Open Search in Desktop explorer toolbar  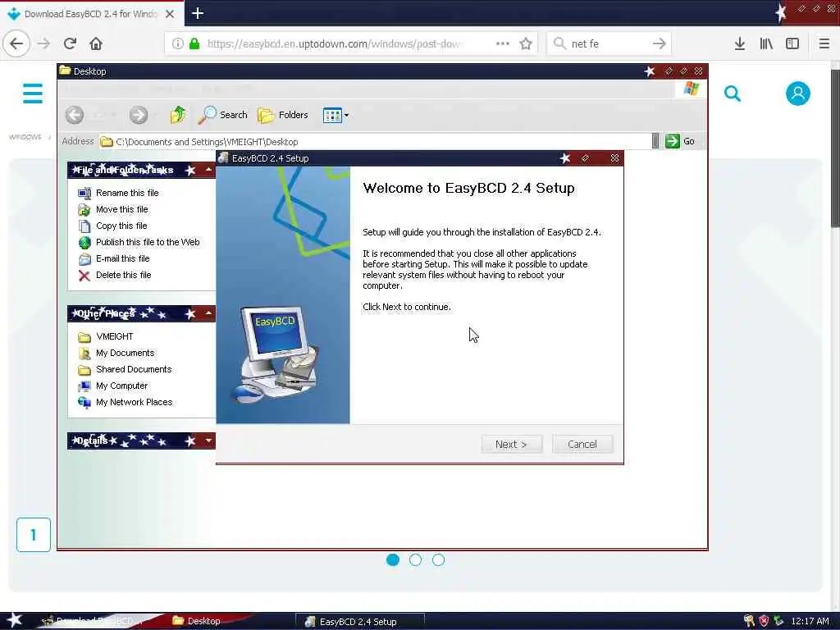point(223,115)
